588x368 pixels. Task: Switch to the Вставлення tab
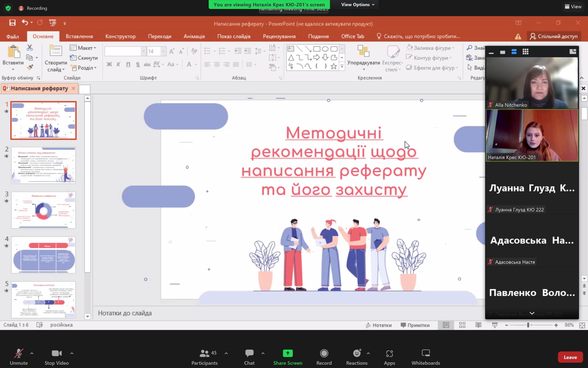coord(79,36)
